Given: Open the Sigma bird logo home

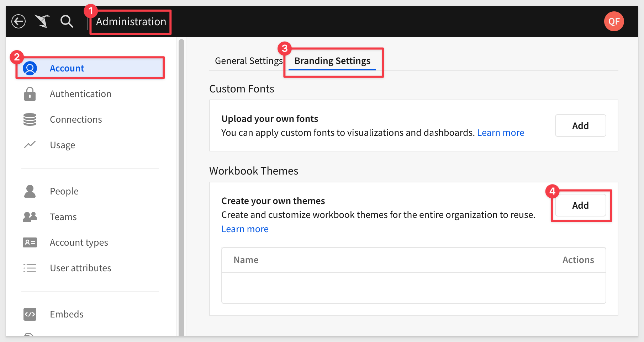Looking at the screenshot, I should tap(42, 21).
